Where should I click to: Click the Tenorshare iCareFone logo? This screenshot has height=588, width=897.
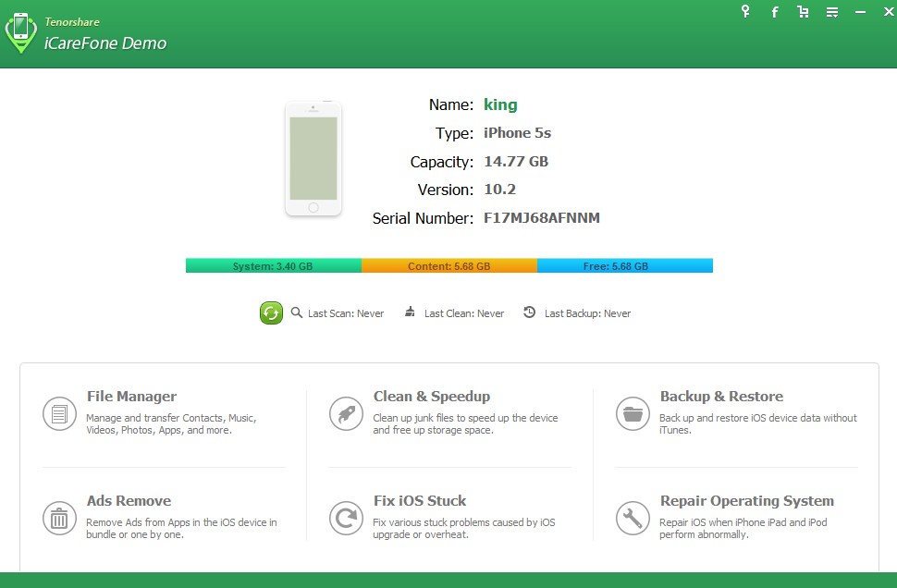[x=20, y=32]
